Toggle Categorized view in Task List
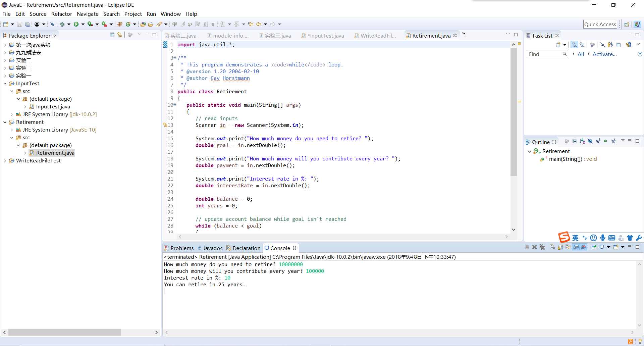This screenshot has width=644, height=346. click(x=575, y=45)
